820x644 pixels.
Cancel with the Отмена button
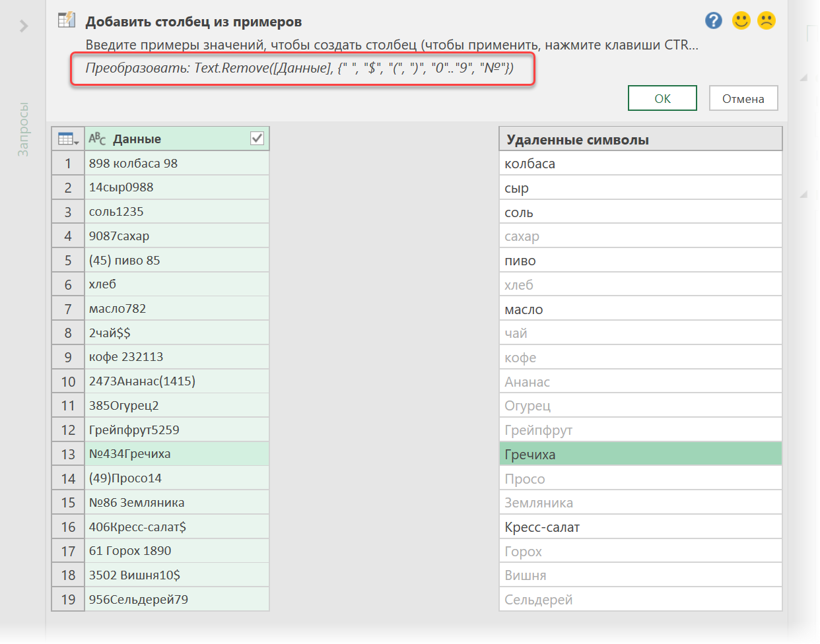tap(743, 98)
